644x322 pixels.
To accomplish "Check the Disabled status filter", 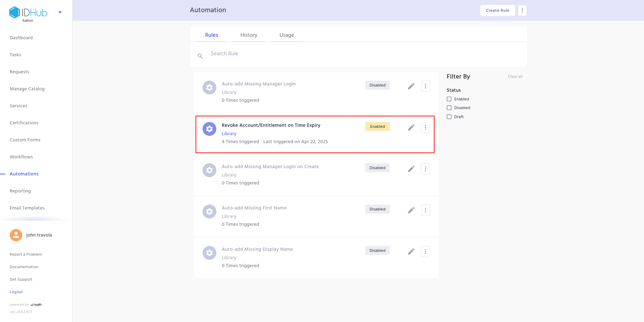I will 449,108.
